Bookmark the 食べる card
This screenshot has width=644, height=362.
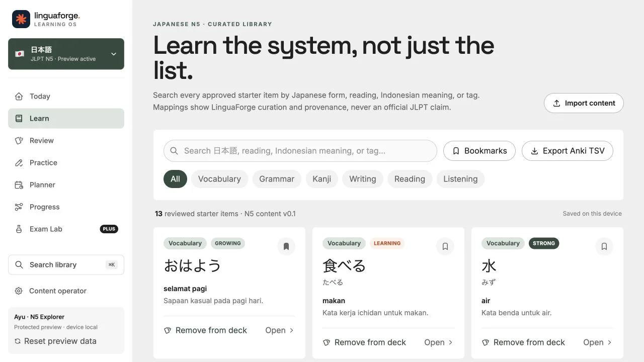click(x=445, y=246)
